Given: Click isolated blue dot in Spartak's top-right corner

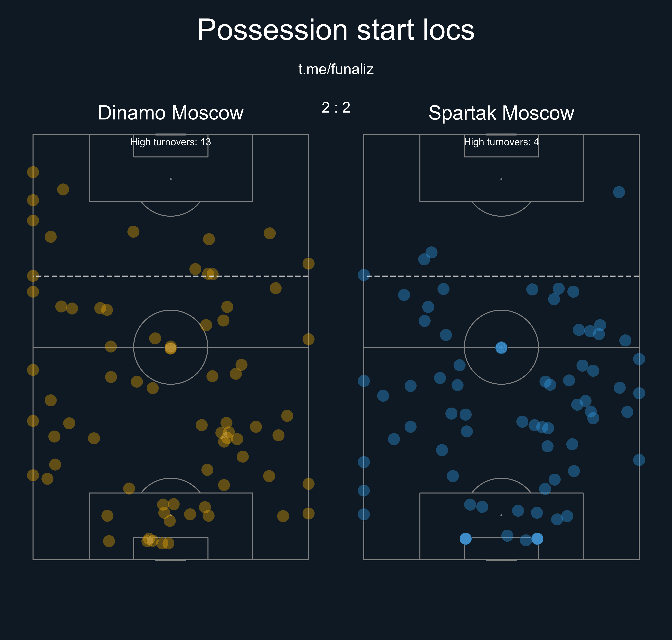Looking at the screenshot, I should 619,192.
